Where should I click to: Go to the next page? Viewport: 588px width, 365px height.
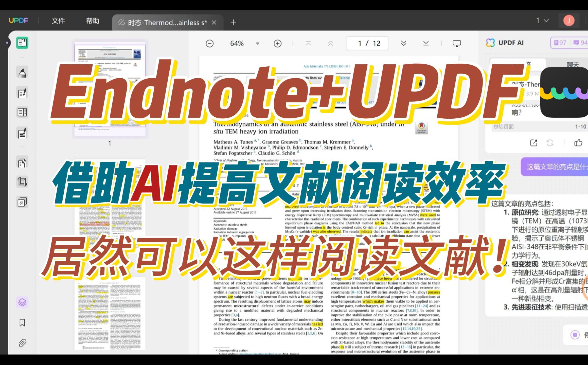point(403,44)
